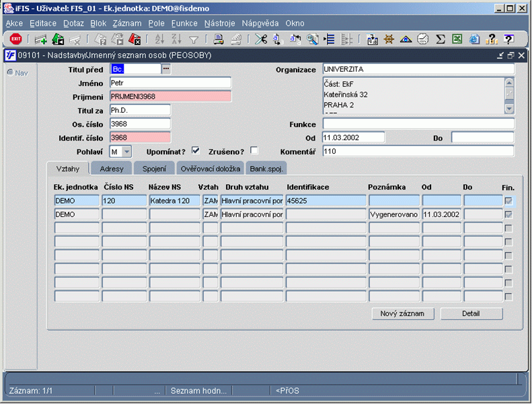Click the triangle eye icon in toolbar

click(406, 40)
